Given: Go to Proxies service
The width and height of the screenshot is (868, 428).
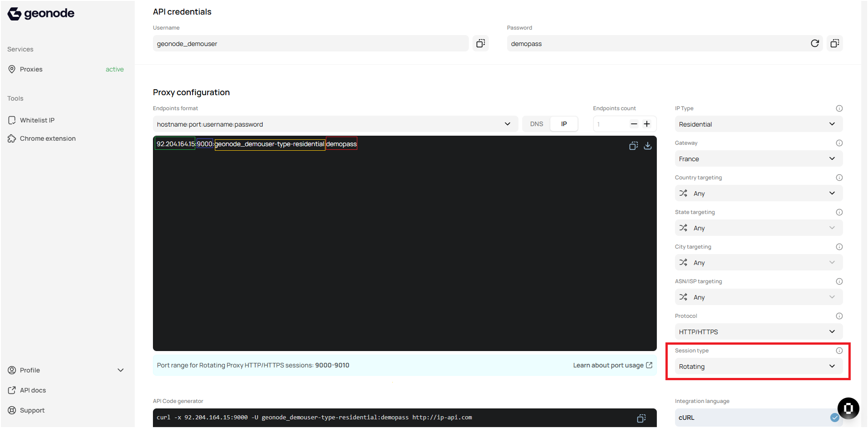Looking at the screenshot, I should (66, 69).
